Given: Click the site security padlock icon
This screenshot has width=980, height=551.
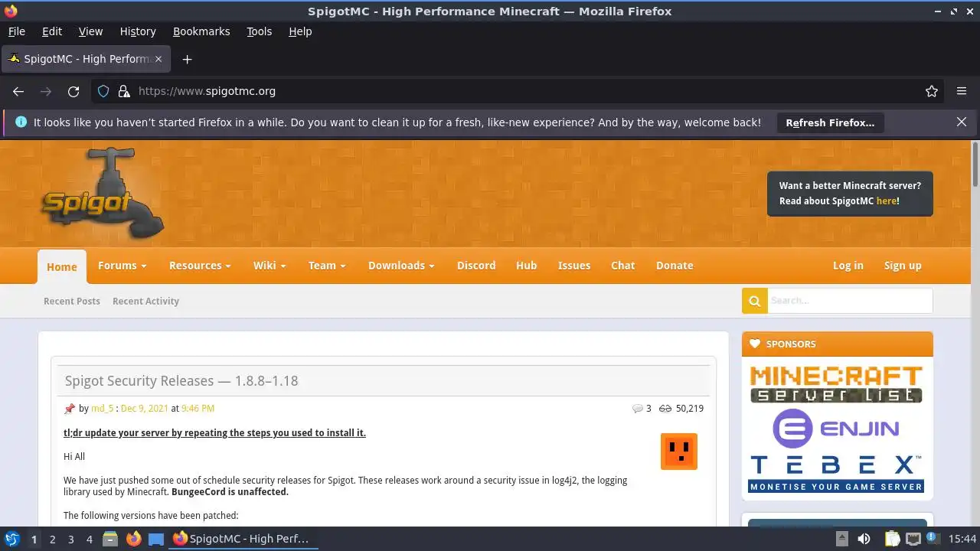Looking at the screenshot, I should [x=124, y=91].
